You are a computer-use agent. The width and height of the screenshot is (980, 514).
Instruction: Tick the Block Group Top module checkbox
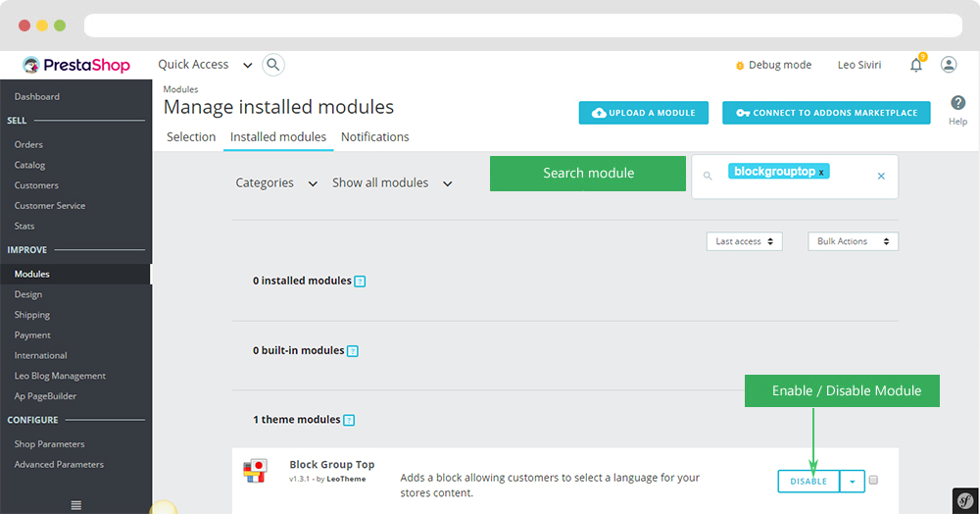coord(873,481)
